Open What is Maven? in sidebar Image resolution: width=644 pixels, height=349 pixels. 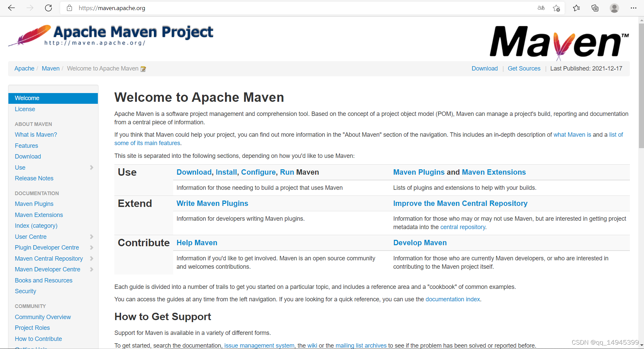[36, 135]
